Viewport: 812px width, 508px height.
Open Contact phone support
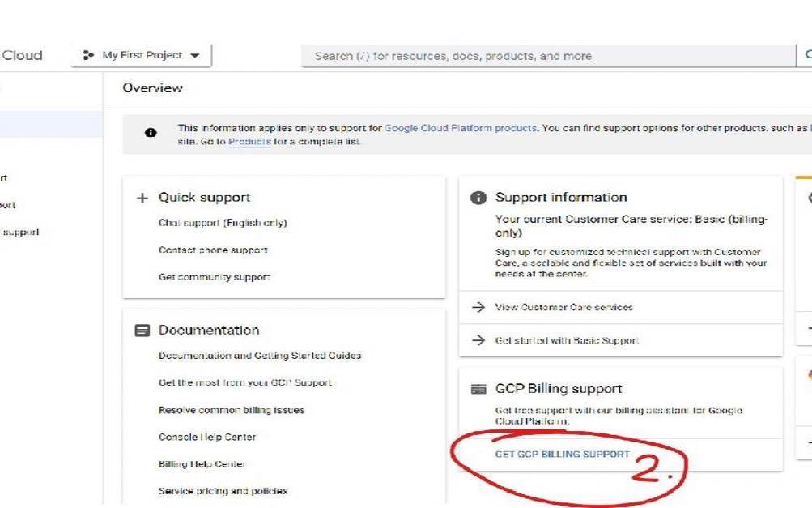pos(213,250)
